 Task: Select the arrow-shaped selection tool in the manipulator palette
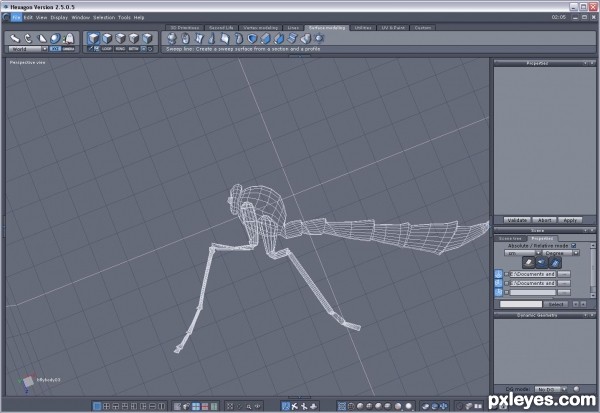click(15, 38)
